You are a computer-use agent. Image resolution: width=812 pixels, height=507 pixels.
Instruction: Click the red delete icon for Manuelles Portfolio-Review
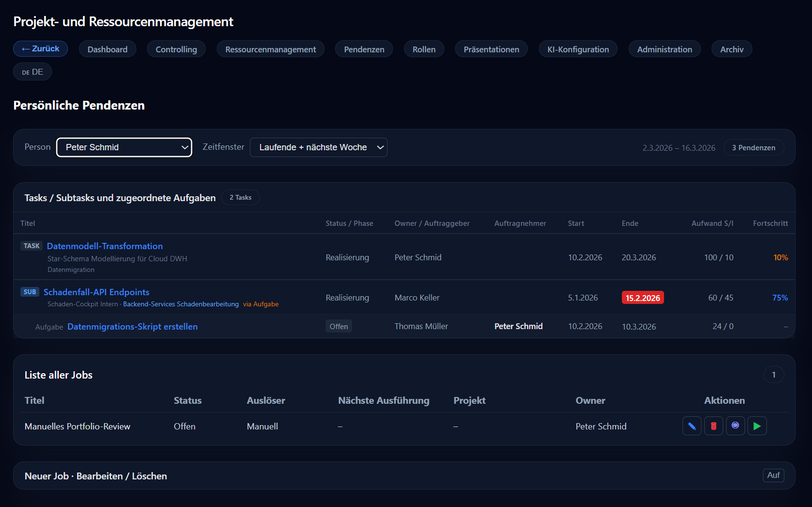(714, 426)
